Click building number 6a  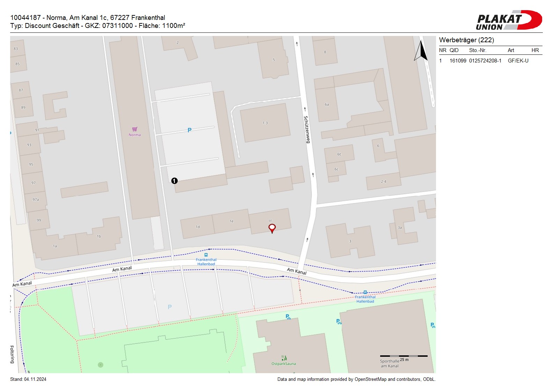tap(327, 104)
